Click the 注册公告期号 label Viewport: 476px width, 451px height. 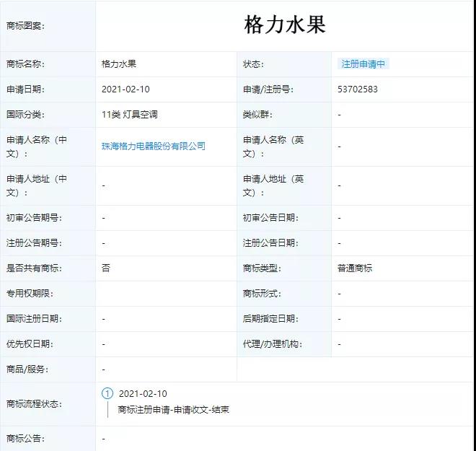pos(34,243)
